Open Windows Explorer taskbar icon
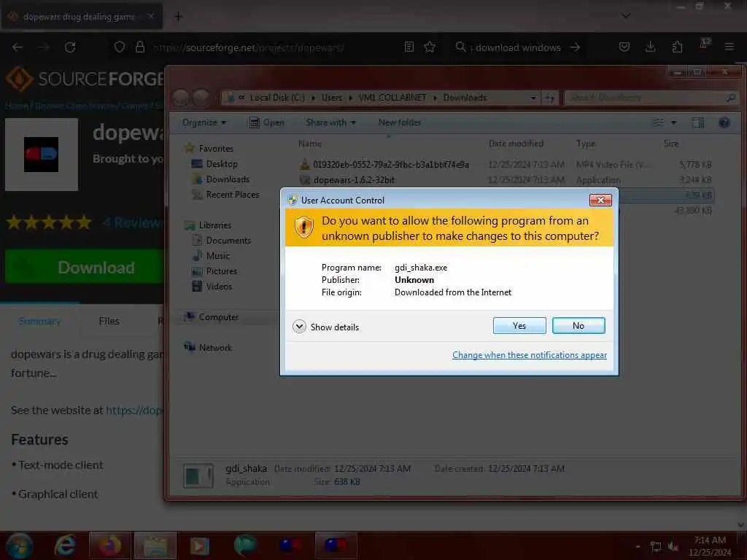The height and width of the screenshot is (560, 747). (x=155, y=545)
